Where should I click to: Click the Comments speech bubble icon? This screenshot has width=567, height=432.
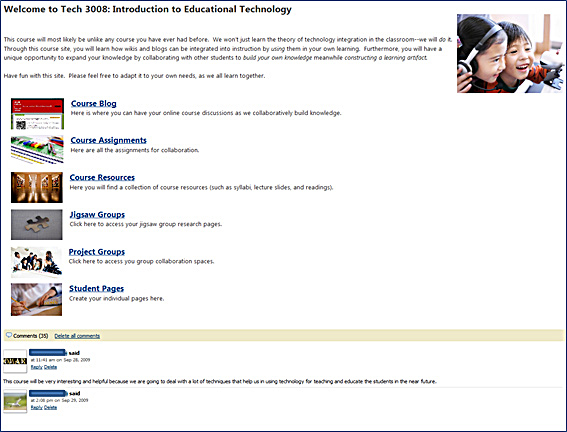(x=9, y=335)
